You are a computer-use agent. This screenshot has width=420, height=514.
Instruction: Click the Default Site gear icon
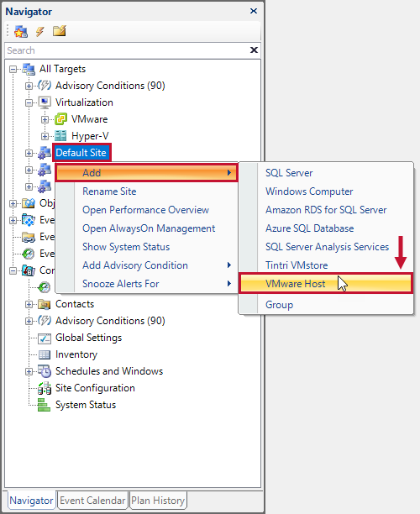[45, 153]
